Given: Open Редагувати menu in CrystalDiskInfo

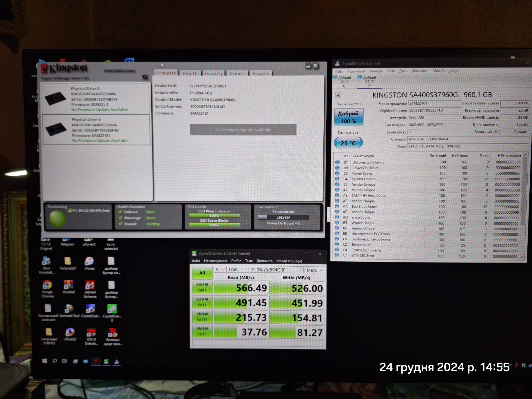Looking at the screenshot, I should pos(356,71).
